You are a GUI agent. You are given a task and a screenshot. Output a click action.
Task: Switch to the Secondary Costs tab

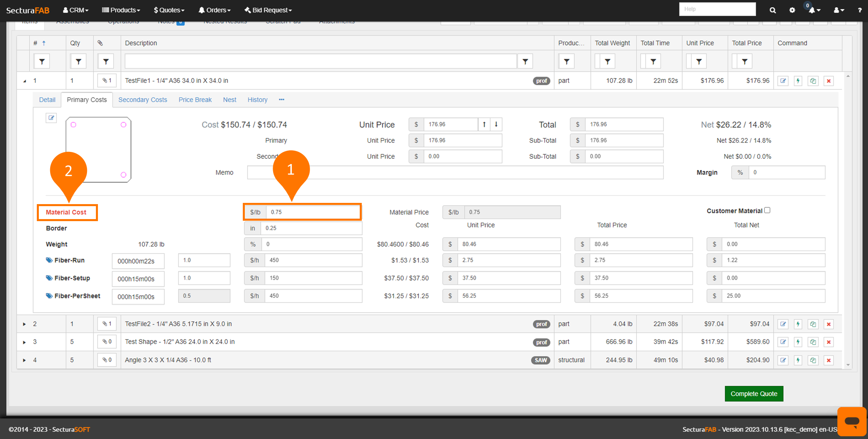click(142, 100)
